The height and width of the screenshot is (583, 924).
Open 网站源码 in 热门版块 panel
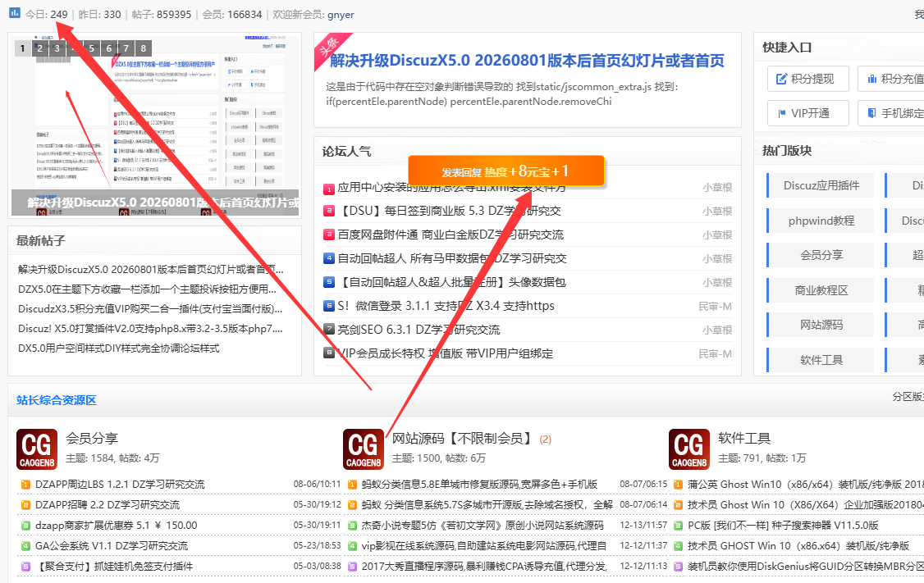(821, 325)
